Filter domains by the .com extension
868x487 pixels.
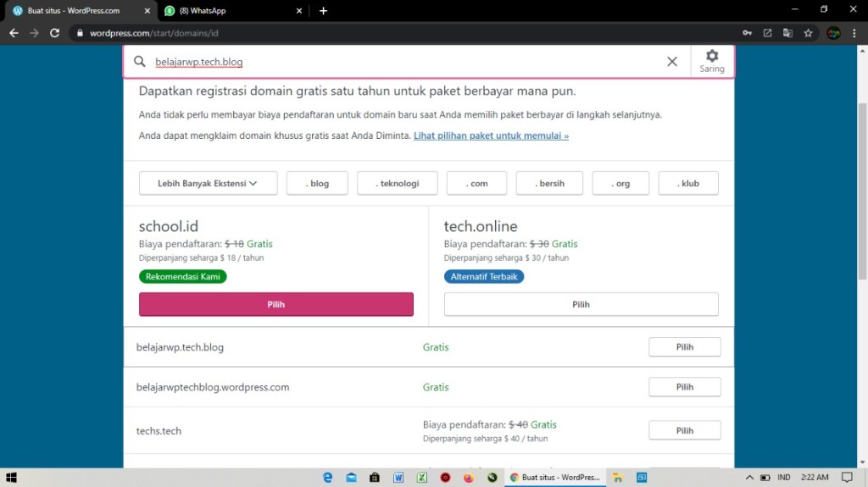pos(476,183)
